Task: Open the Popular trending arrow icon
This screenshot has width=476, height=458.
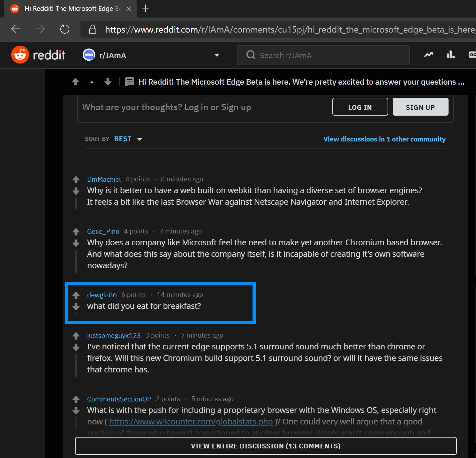Action: coord(428,55)
